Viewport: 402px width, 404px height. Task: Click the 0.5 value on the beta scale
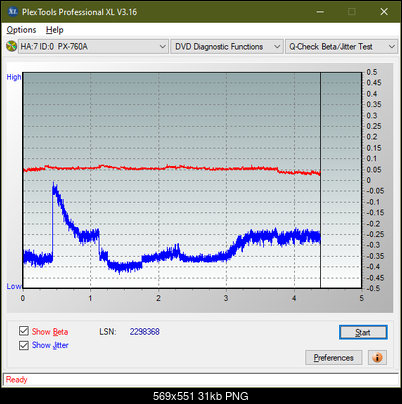pos(372,72)
